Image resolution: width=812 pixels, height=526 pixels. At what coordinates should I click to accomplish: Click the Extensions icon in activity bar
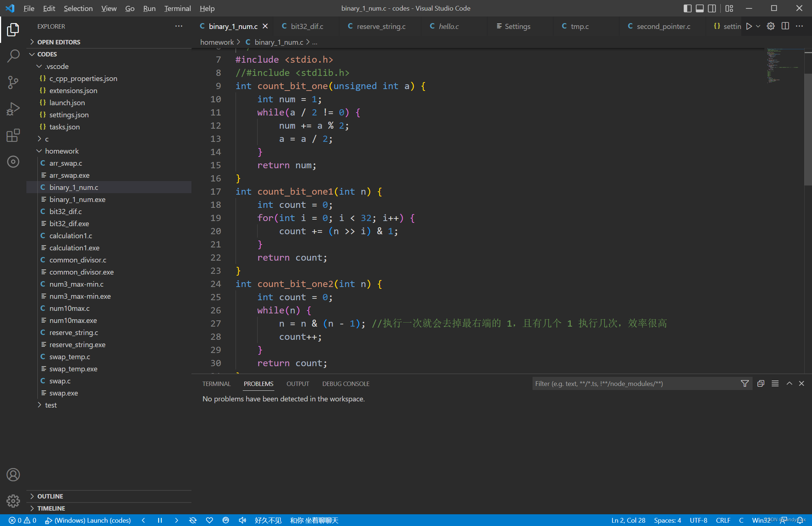[x=13, y=135]
